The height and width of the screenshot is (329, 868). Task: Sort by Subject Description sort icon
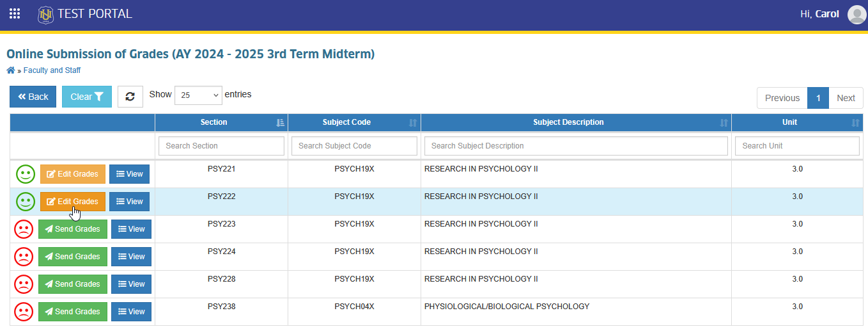724,123
